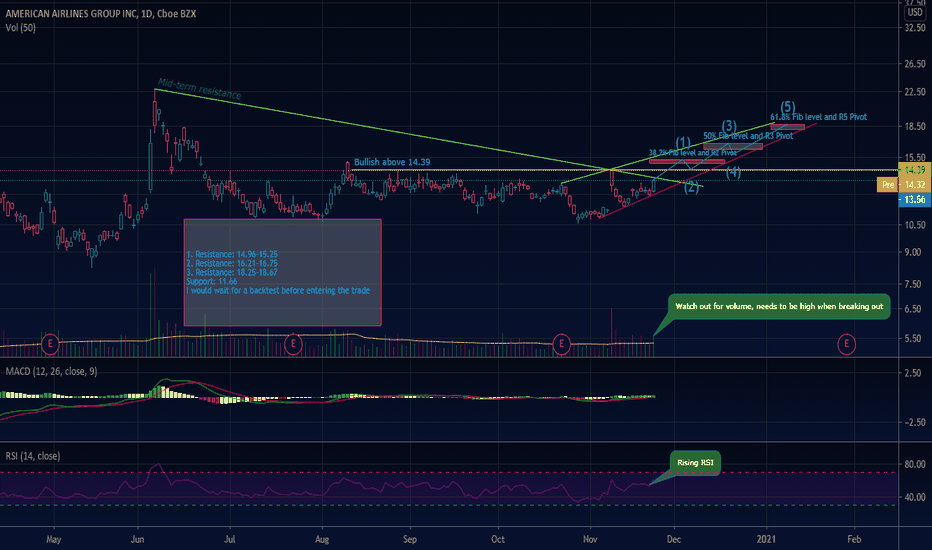The image size is (932, 550).
Task: Click the '3. Resistance: 18.25-18.67' note line
Action: point(232,272)
